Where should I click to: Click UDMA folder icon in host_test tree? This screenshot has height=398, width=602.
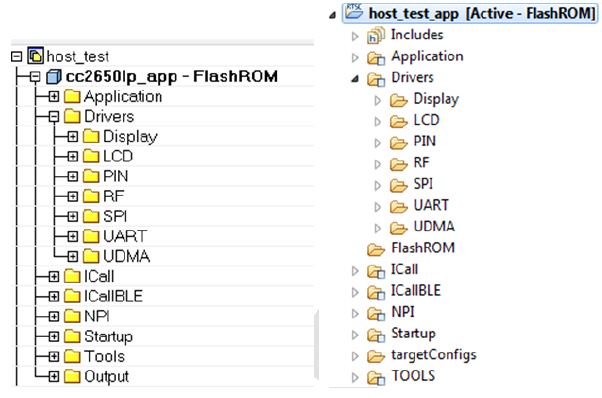click(91, 256)
